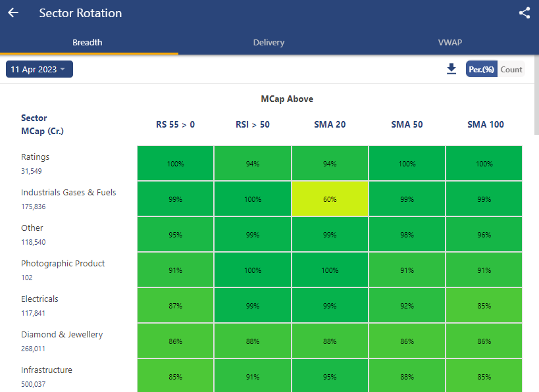Open the 11 Apr 2023 date dropdown
Screen dimensions: 539x392
coord(39,69)
